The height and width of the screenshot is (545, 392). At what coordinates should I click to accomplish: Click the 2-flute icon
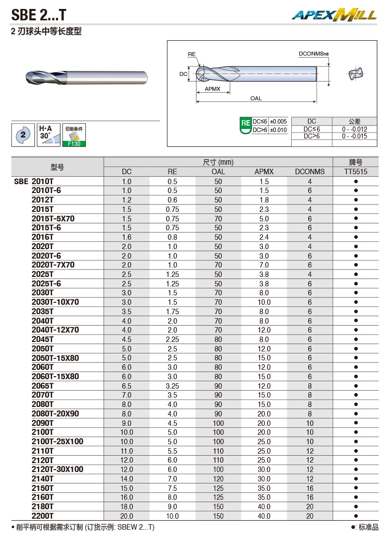click(x=23, y=135)
